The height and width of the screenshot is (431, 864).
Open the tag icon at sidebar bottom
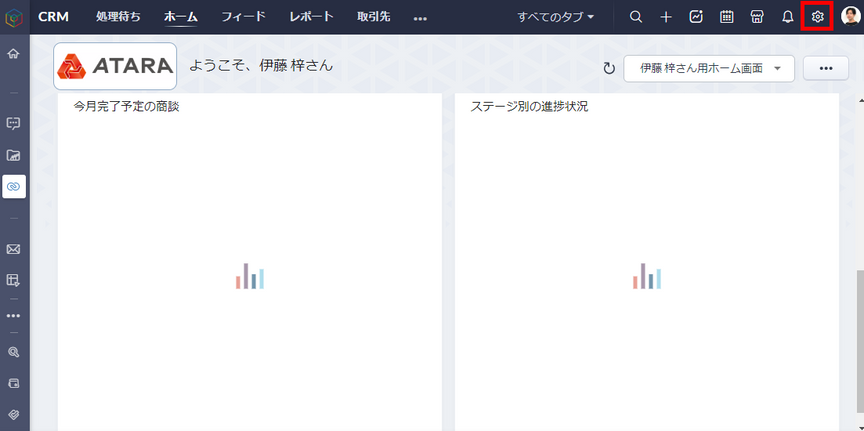click(x=13, y=414)
